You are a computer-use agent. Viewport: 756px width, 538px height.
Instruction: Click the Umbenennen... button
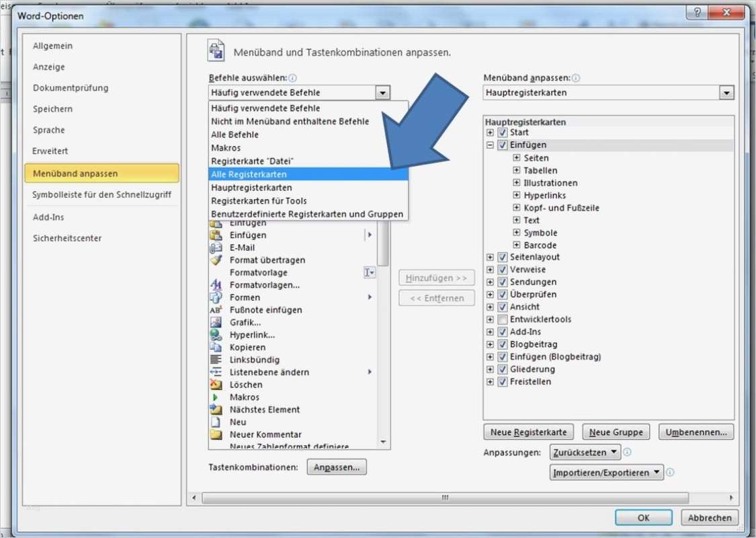pos(696,432)
